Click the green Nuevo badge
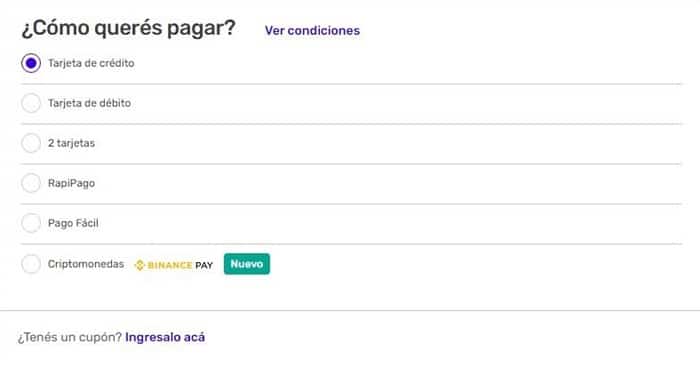Viewport: 700px width, 367px height. 247,264
